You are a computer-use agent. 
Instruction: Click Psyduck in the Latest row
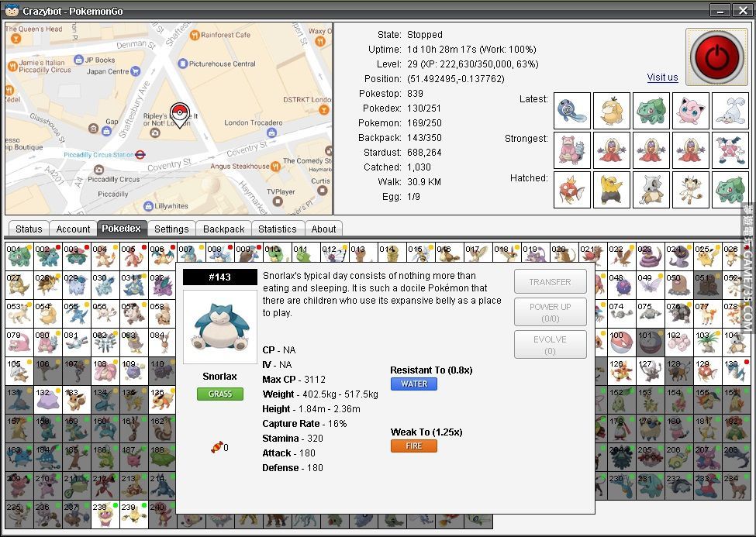pos(612,111)
